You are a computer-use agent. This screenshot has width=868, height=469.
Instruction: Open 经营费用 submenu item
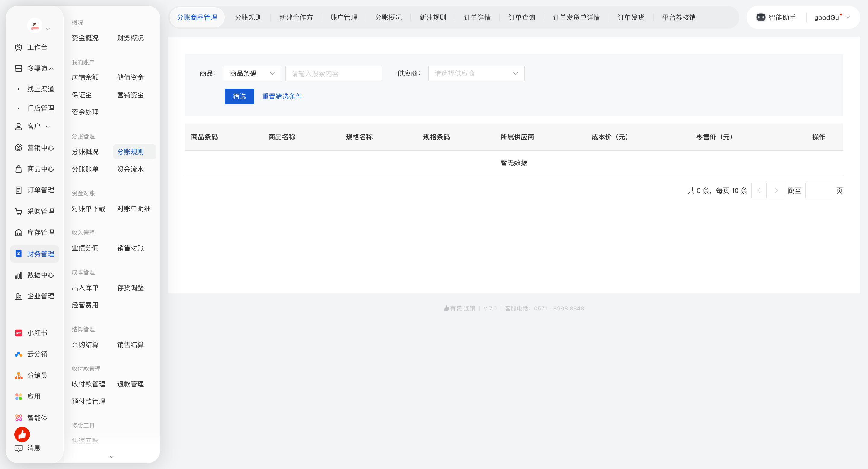[x=85, y=305]
